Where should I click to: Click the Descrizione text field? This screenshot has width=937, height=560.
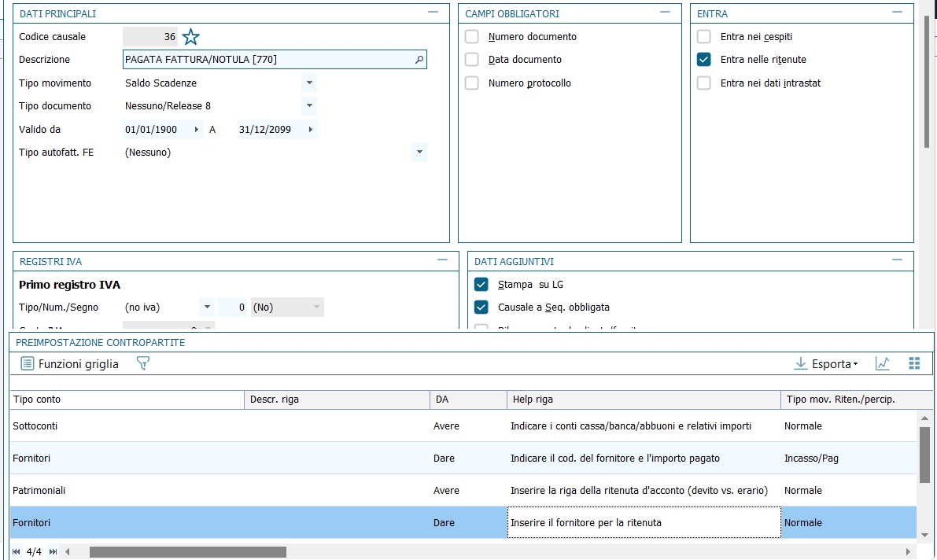click(267, 60)
